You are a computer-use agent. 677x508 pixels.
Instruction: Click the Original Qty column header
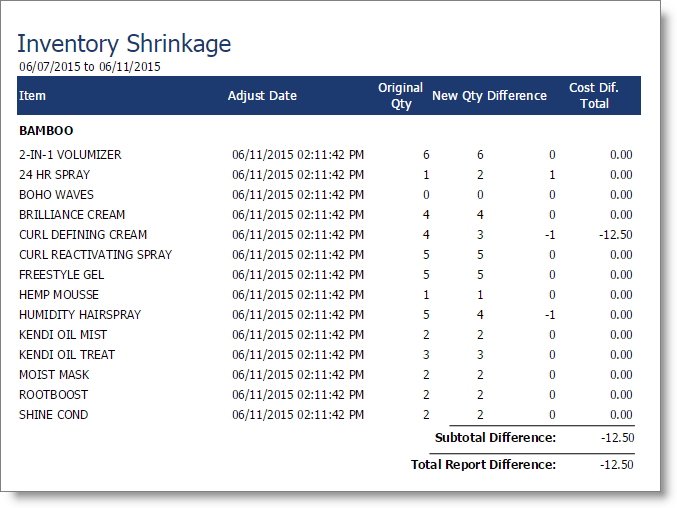(x=400, y=96)
